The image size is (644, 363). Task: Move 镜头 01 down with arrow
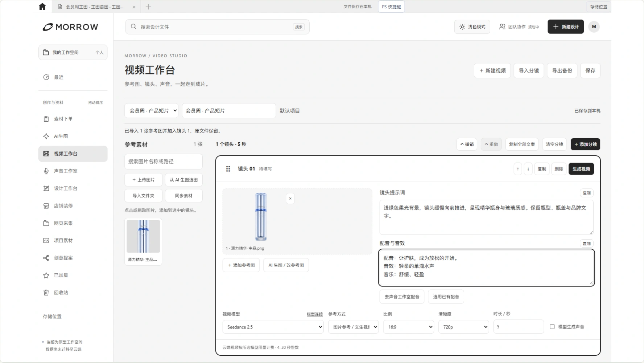(x=528, y=169)
